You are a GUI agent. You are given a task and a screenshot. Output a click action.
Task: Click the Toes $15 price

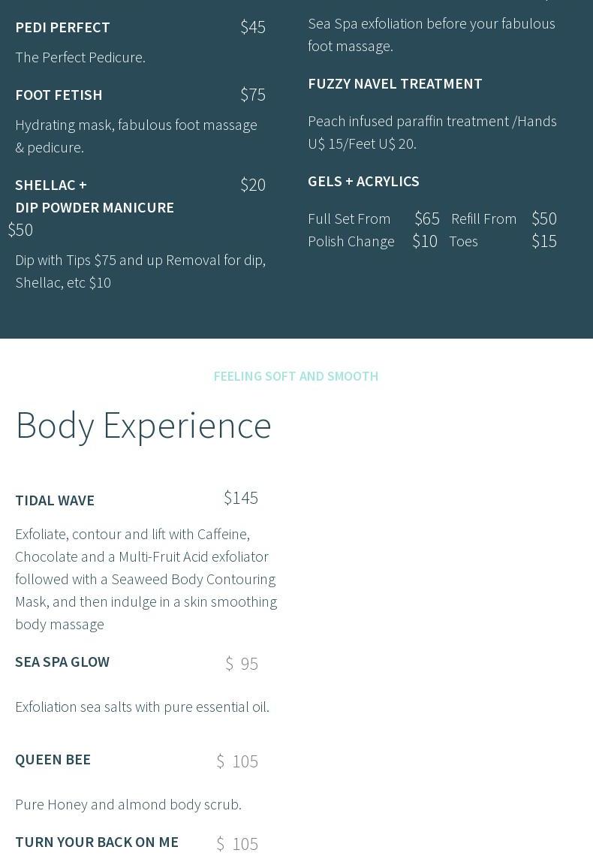pyautogui.click(x=544, y=241)
